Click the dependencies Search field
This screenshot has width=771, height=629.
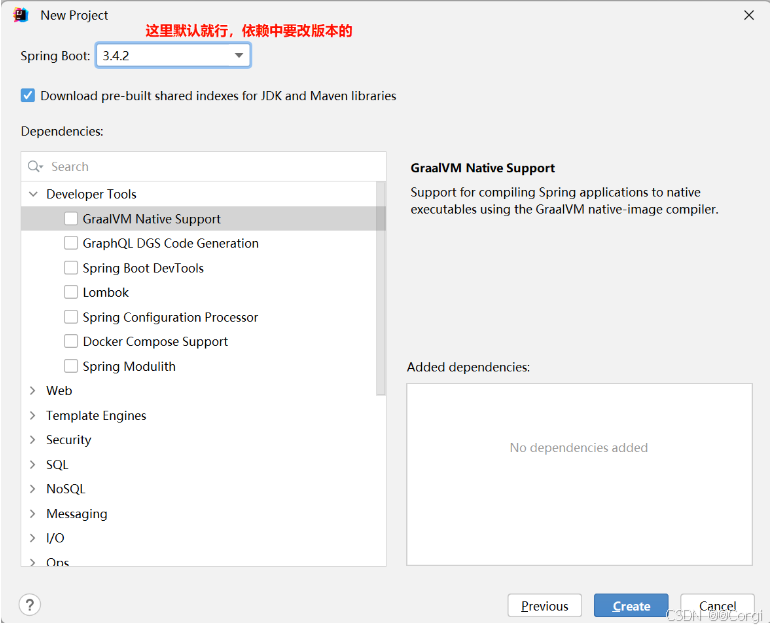coord(204,167)
